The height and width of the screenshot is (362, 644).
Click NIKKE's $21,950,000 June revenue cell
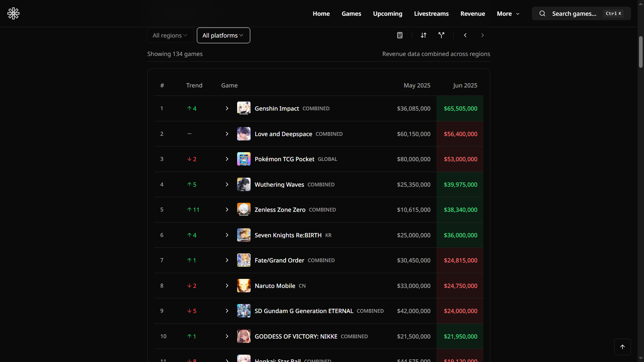tap(460, 336)
